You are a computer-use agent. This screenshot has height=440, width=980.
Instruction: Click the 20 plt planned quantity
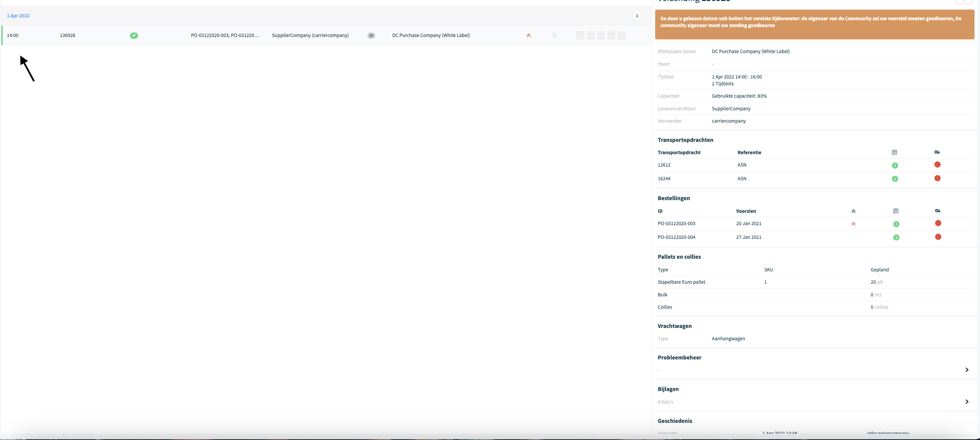(877, 282)
